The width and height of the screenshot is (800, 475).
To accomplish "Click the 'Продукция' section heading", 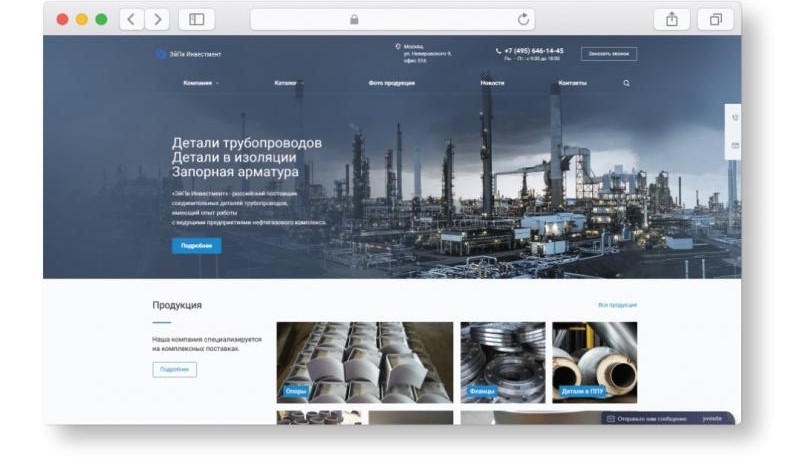I will click(x=177, y=305).
